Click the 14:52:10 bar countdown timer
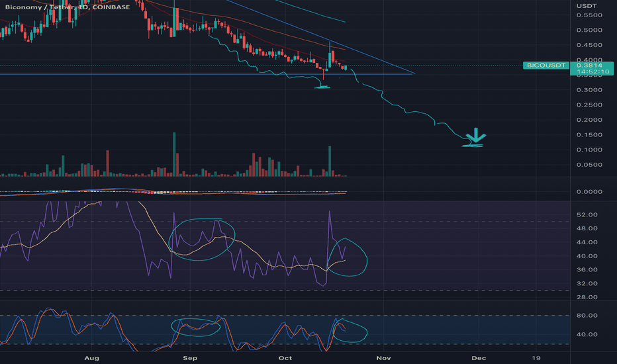 tap(593, 71)
